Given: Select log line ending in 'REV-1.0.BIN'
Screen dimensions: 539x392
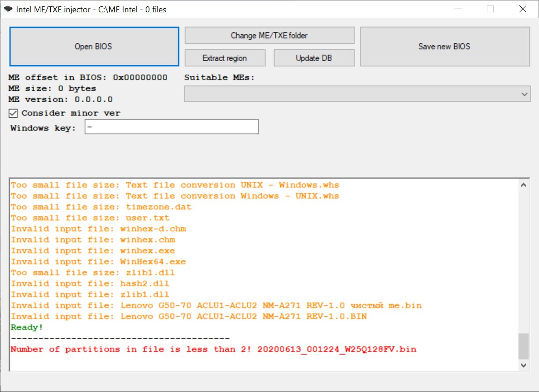Looking at the screenshot, I should point(189,316).
